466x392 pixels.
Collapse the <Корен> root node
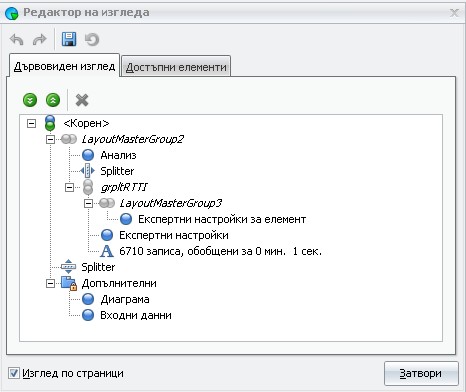(x=31, y=124)
